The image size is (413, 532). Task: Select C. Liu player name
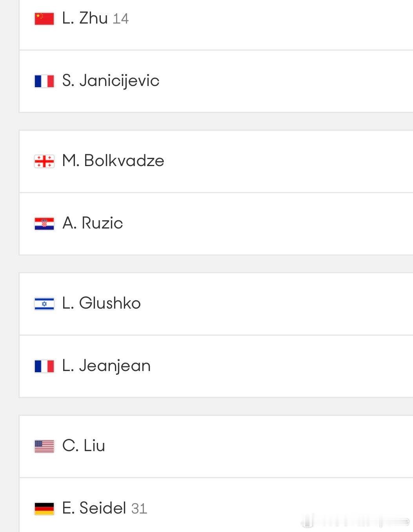click(84, 446)
